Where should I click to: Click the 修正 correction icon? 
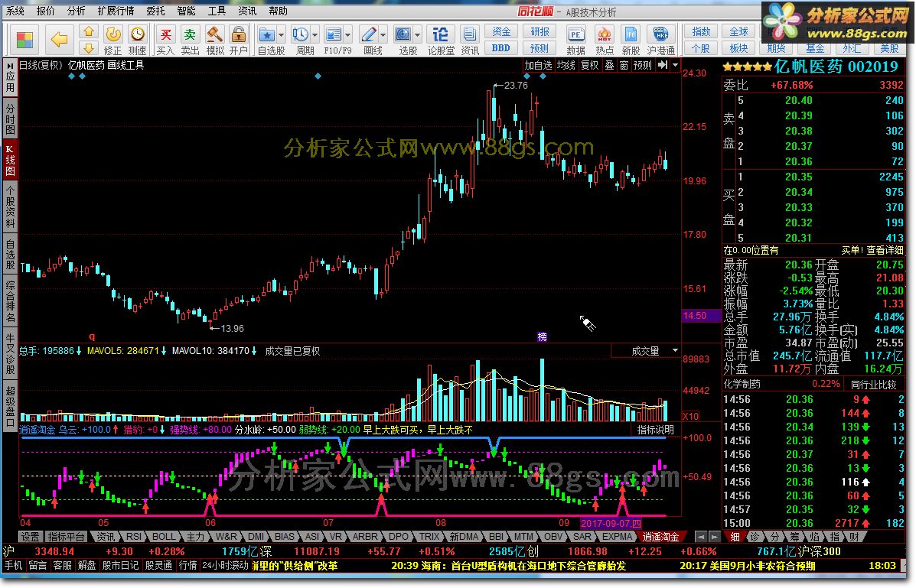coord(112,40)
